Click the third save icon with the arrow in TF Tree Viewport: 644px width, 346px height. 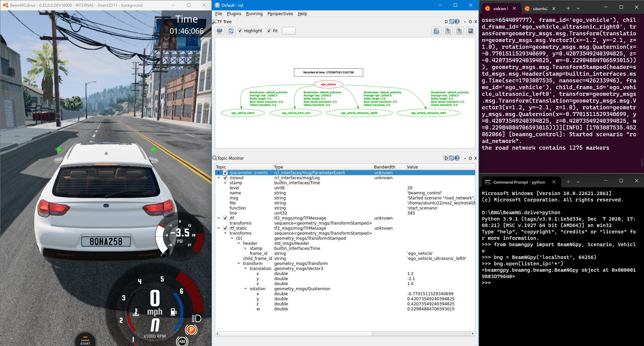[x=459, y=31]
